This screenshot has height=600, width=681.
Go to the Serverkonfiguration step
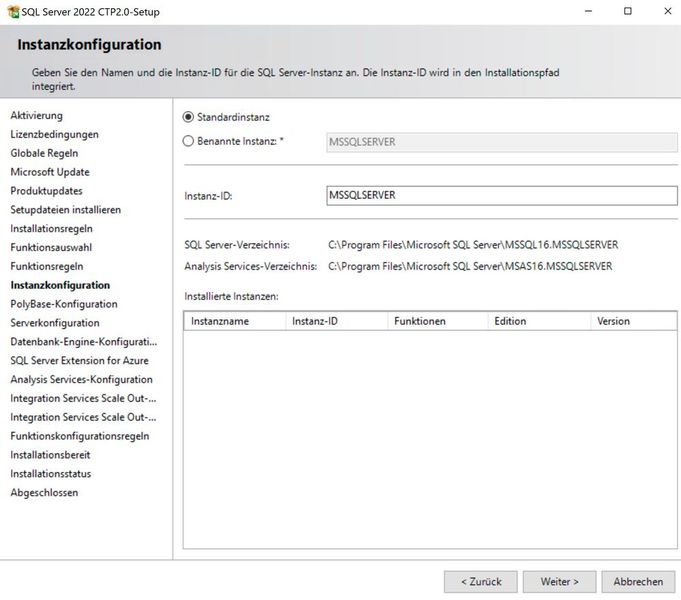point(55,323)
